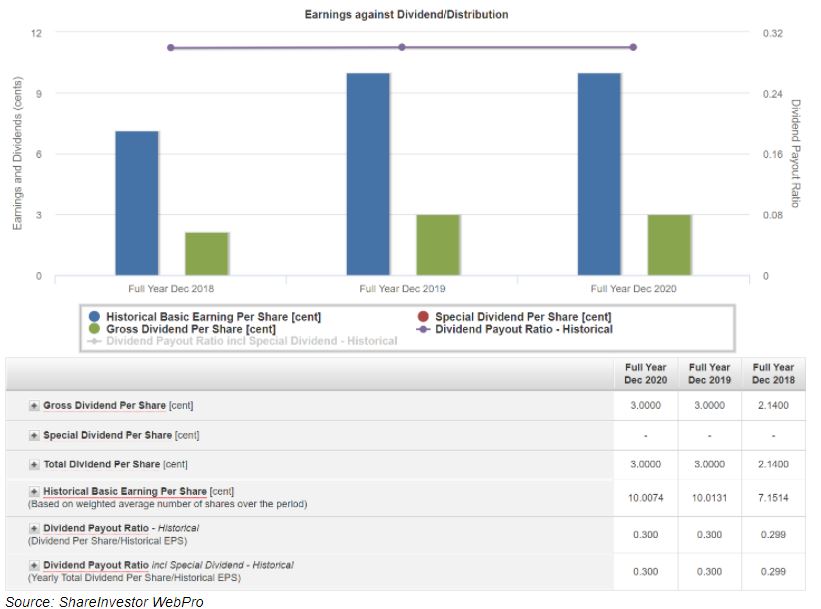Select the Full Year Dec 2020 table column header
The height and width of the screenshot is (609, 821).
pos(645,374)
